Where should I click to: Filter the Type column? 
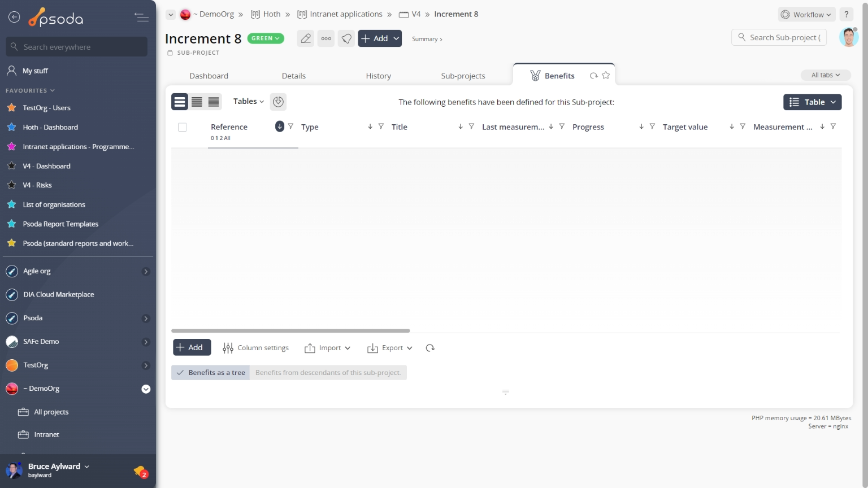381,127
